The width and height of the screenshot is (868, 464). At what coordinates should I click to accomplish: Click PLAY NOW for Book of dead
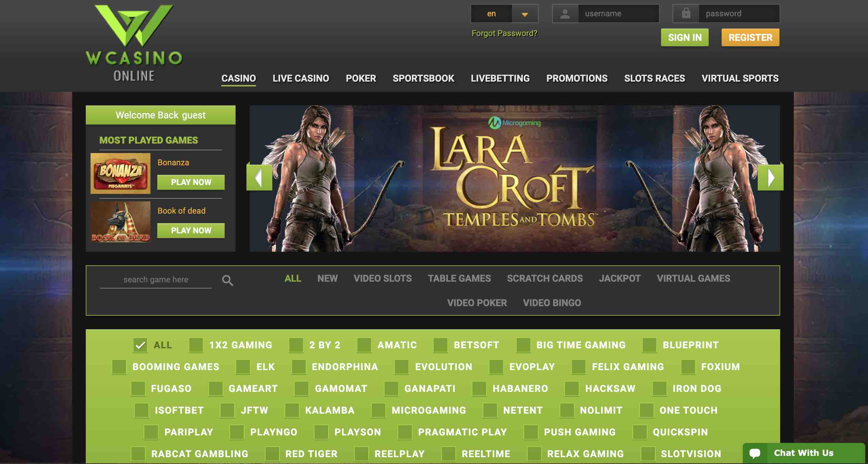[191, 231]
